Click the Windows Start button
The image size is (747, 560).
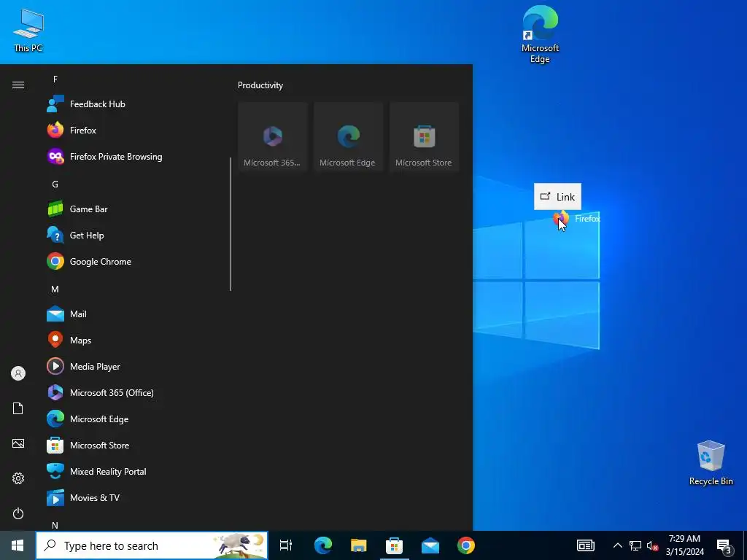[x=18, y=545]
